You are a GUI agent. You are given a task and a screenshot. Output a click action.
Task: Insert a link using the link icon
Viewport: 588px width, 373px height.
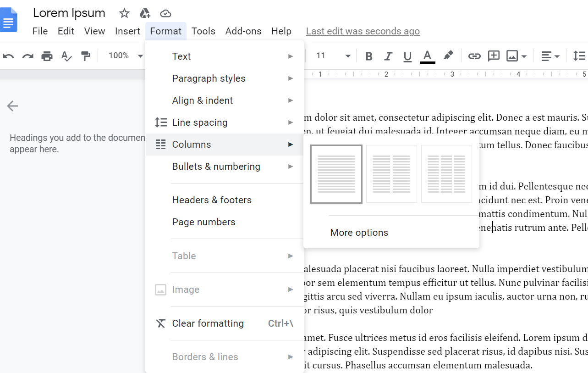pyautogui.click(x=474, y=56)
